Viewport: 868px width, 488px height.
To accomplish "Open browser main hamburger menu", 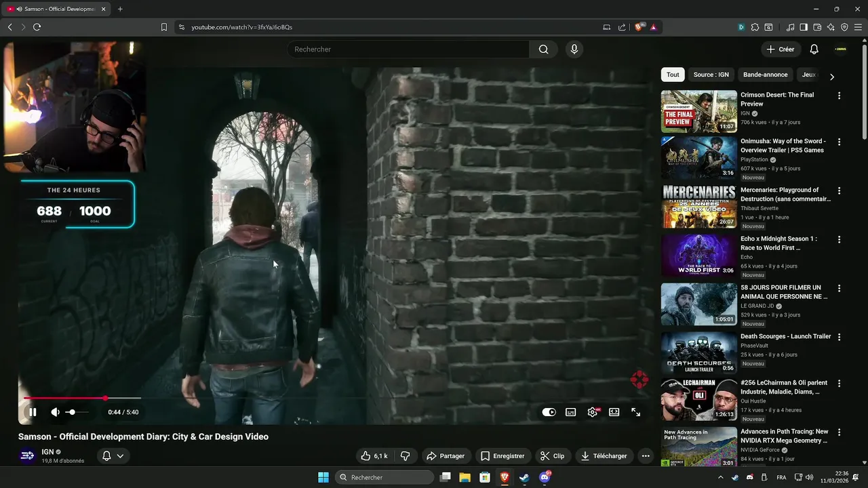I will [x=858, y=27].
